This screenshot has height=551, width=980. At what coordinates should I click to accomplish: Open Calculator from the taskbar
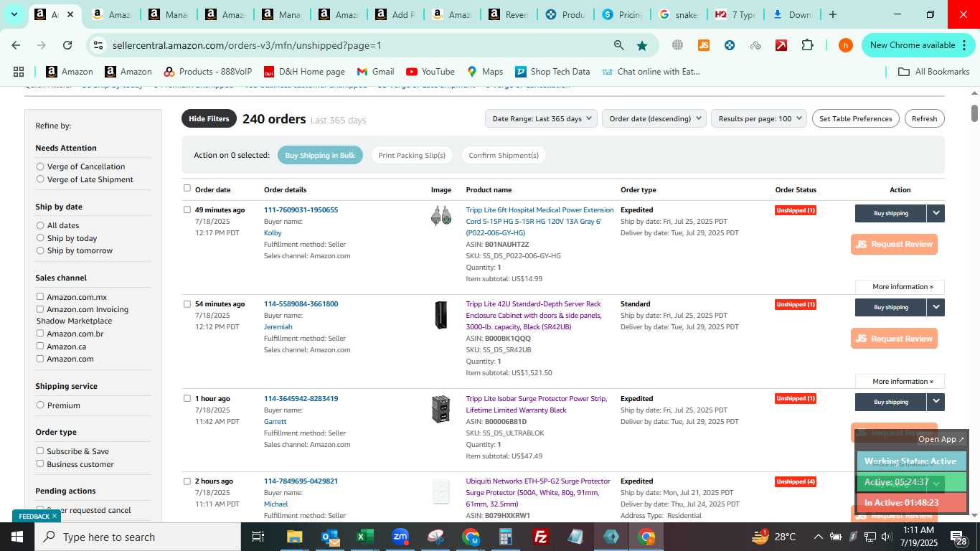(506, 537)
